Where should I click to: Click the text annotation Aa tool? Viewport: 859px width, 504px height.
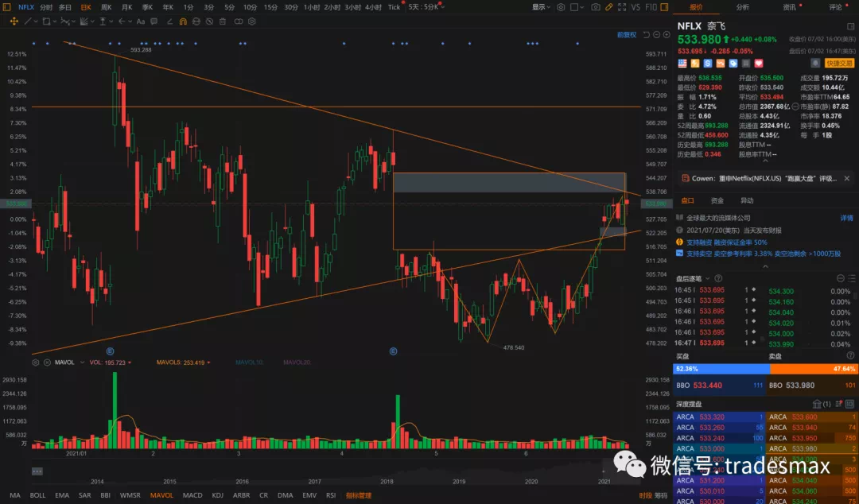pyautogui.click(x=141, y=21)
